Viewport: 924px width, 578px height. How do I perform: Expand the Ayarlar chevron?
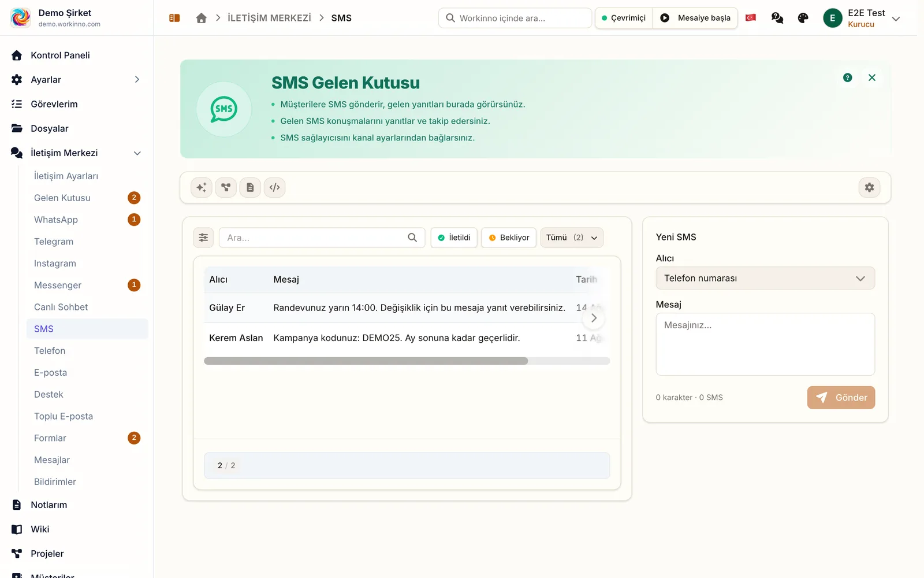tap(137, 80)
